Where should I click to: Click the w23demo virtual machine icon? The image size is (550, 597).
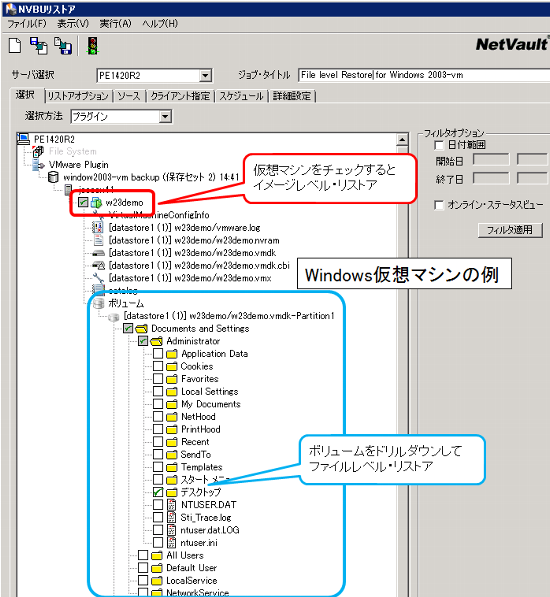(x=96, y=203)
